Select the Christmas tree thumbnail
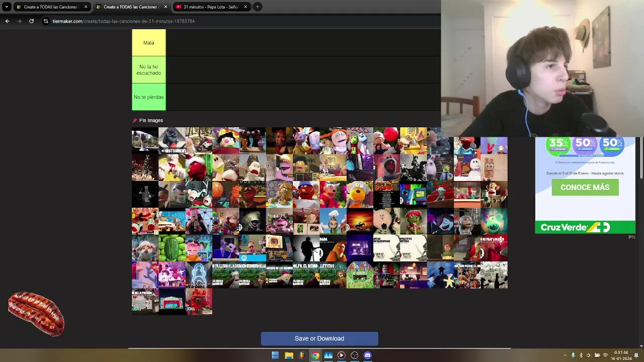The image size is (644, 362). (x=145, y=167)
